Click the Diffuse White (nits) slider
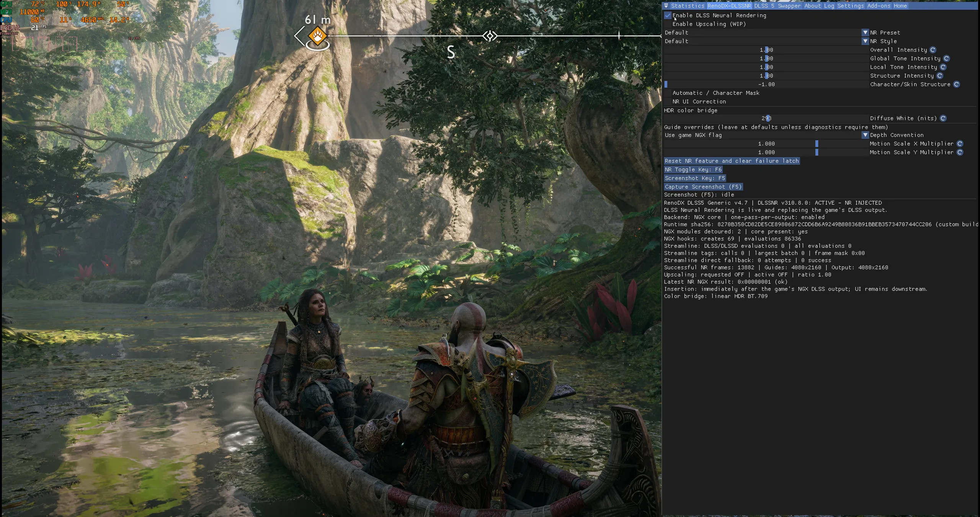Screen dimensions: 980x517 [x=766, y=118]
